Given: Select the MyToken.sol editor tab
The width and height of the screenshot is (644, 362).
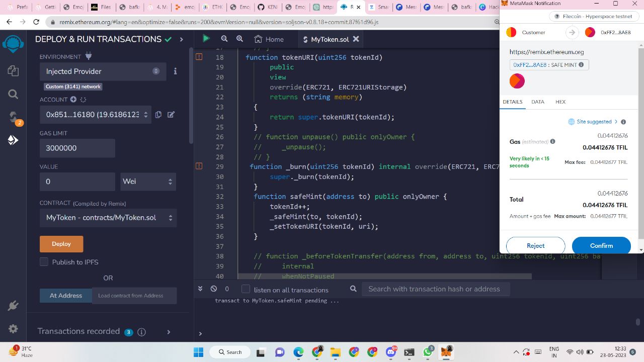Looking at the screenshot, I should (x=331, y=39).
